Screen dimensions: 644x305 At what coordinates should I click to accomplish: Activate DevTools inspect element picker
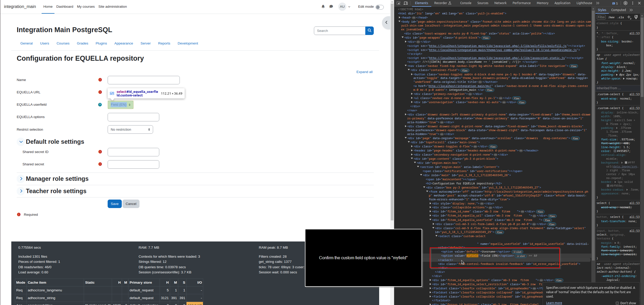(x=398, y=3)
